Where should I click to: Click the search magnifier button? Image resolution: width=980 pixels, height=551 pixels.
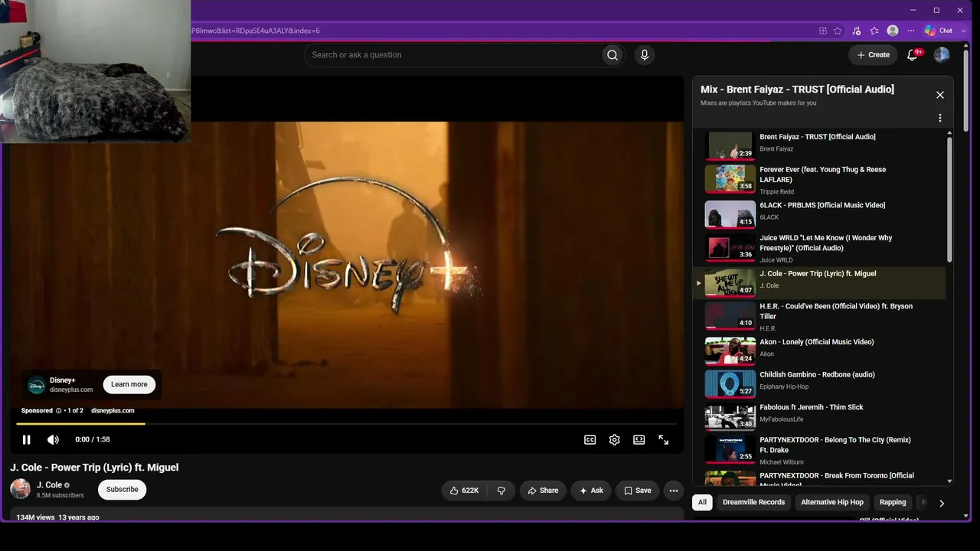tap(612, 55)
